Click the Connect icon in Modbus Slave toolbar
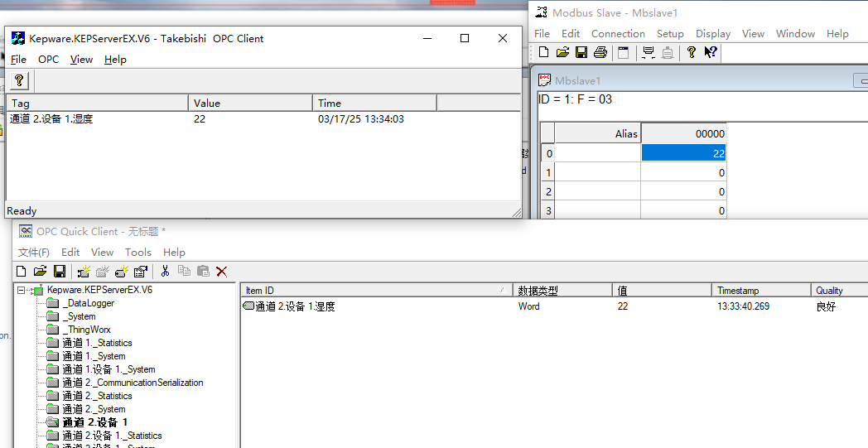 coord(649,52)
